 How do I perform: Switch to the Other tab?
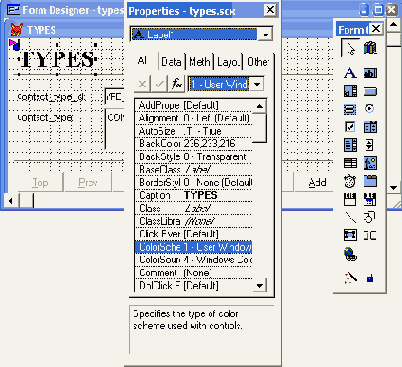257,62
